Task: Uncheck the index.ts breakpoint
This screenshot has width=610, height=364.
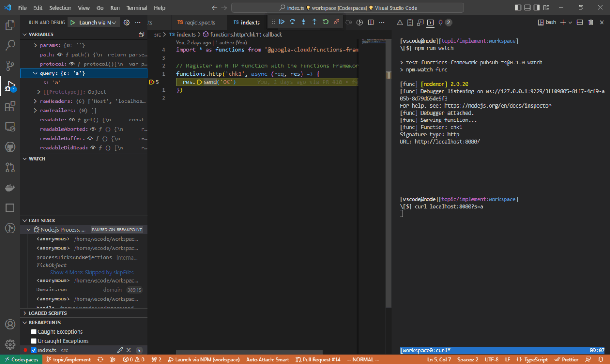Action: [x=34, y=350]
